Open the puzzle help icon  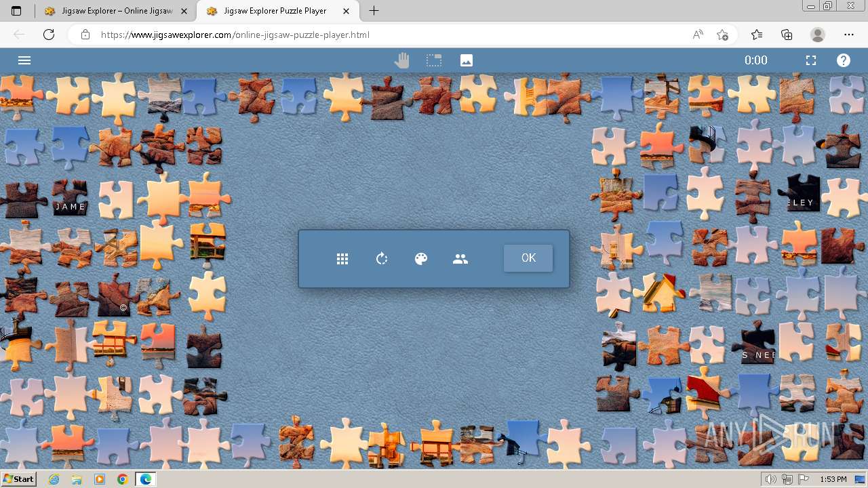(x=844, y=60)
